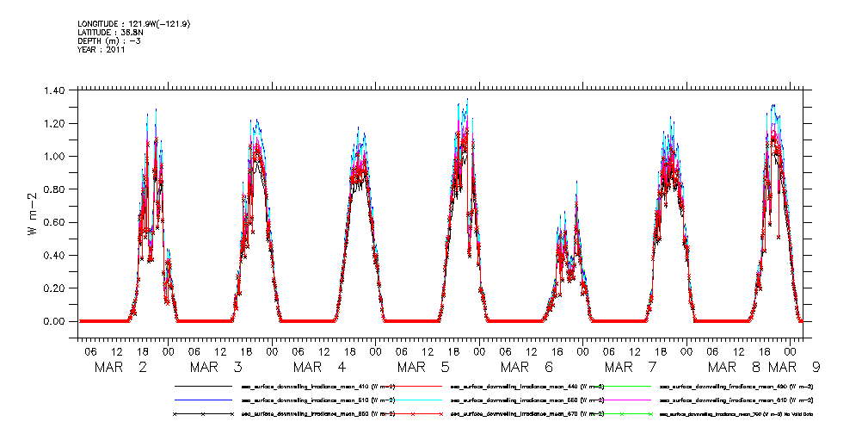Click the 0.00 y-axis value
Screen dimensions: 868x434
(x=55, y=321)
